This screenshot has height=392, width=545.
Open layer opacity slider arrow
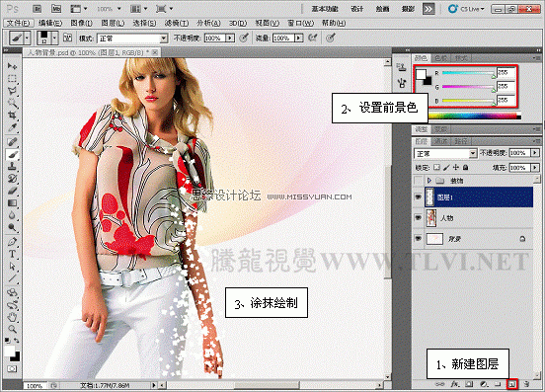[535, 153]
